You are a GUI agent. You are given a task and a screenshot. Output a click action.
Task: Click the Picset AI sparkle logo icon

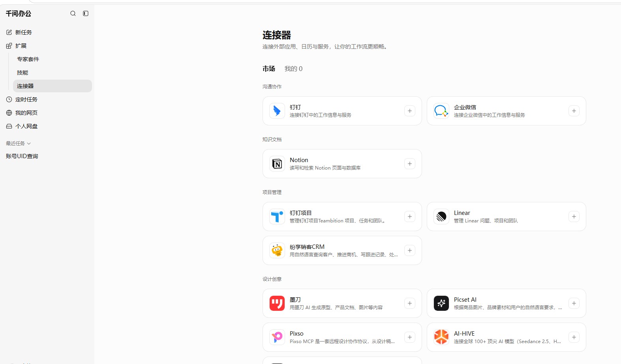(x=441, y=303)
